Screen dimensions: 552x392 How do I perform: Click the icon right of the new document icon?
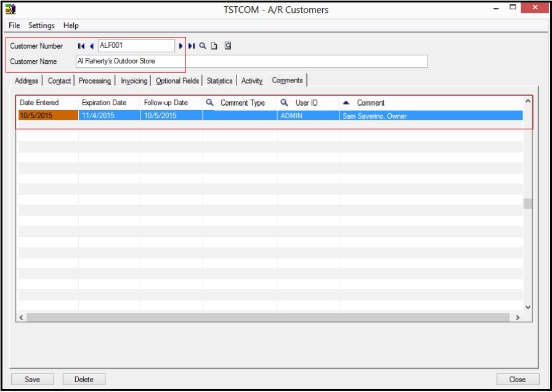coord(228,46)
